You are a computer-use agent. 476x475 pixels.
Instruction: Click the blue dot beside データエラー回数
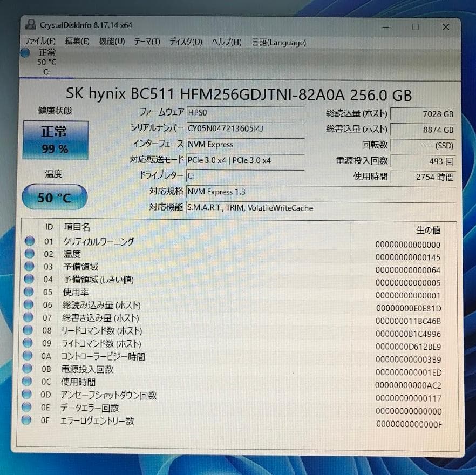click(29, 409)
